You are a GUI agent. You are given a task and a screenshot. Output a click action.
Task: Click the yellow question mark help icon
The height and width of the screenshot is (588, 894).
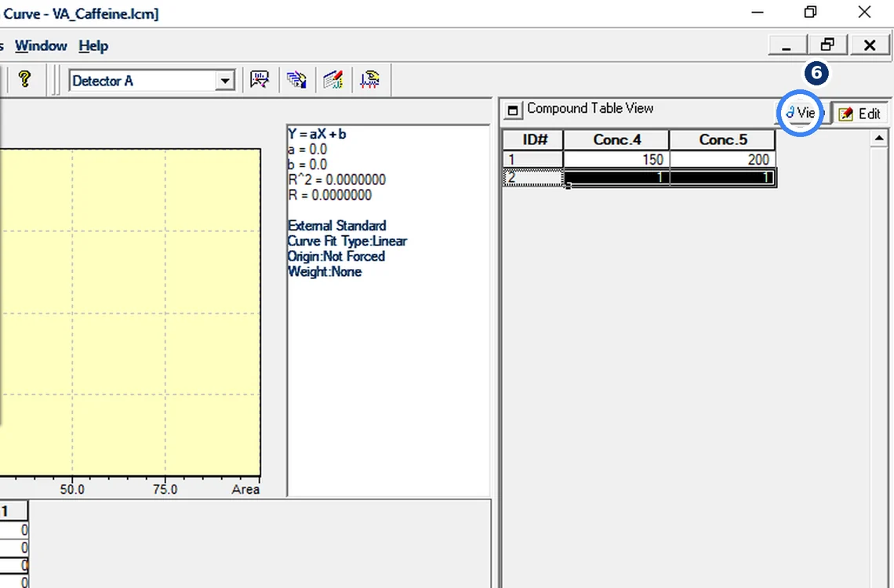pyautogui.click(x=24, y=78)
